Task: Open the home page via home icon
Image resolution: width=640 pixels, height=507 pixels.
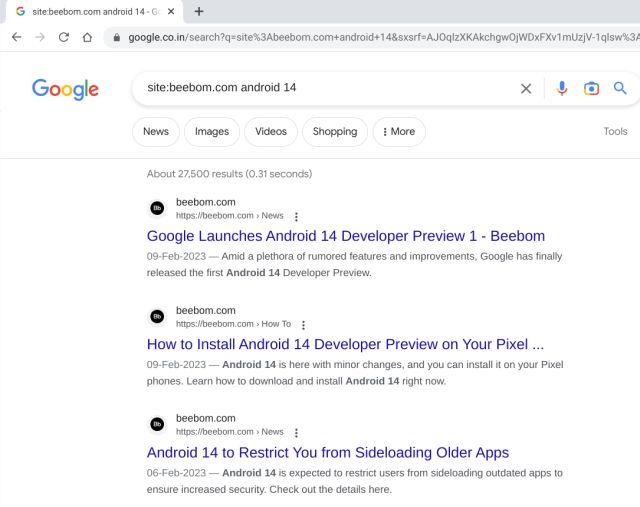Action: [87, 37]
